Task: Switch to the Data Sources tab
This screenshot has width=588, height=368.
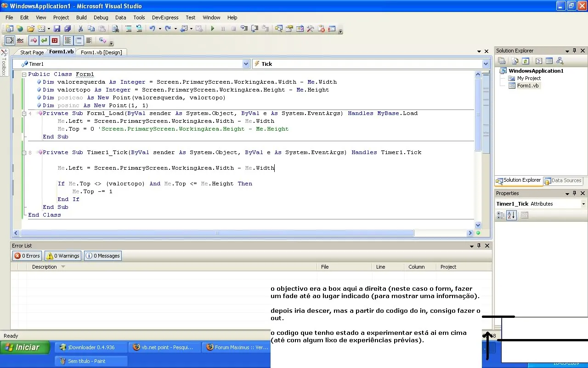Action: 563,181
